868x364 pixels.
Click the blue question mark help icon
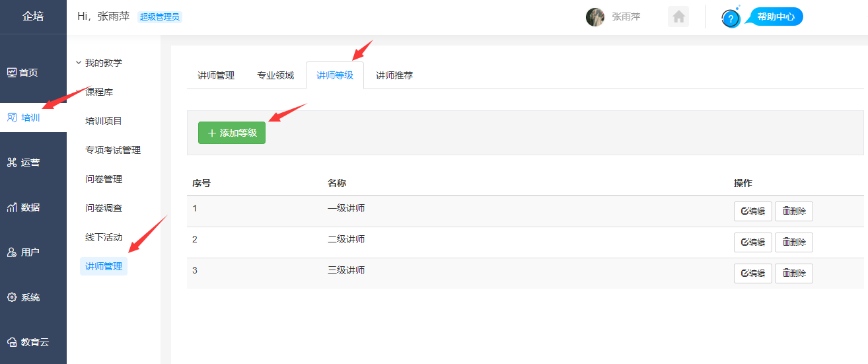click(731, 18)
